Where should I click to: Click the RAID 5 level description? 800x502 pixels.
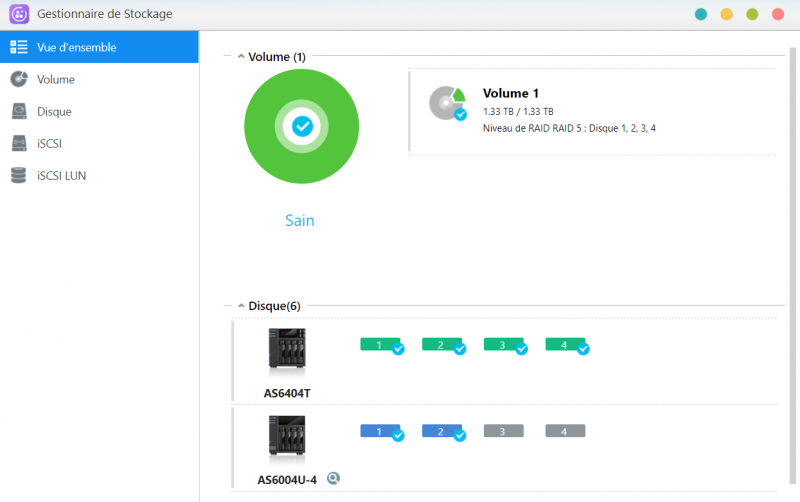pos(569,128)
